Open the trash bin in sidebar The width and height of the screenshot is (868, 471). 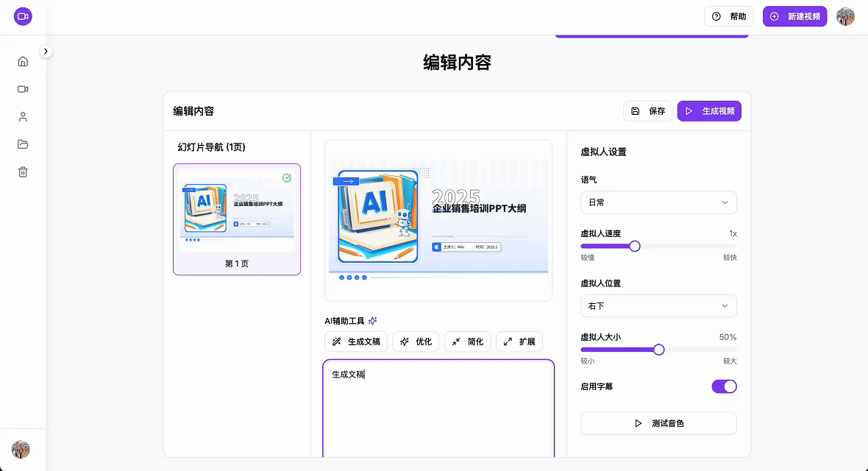point(23,172)
